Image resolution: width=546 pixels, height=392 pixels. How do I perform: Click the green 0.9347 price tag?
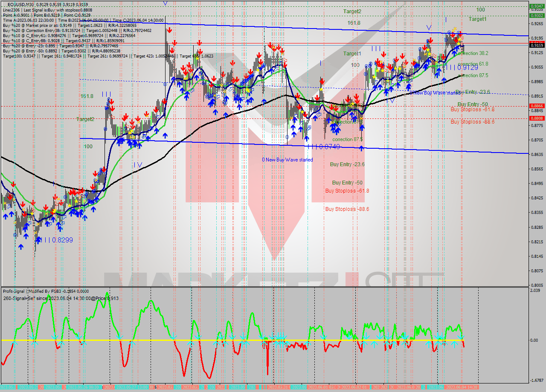537,6
